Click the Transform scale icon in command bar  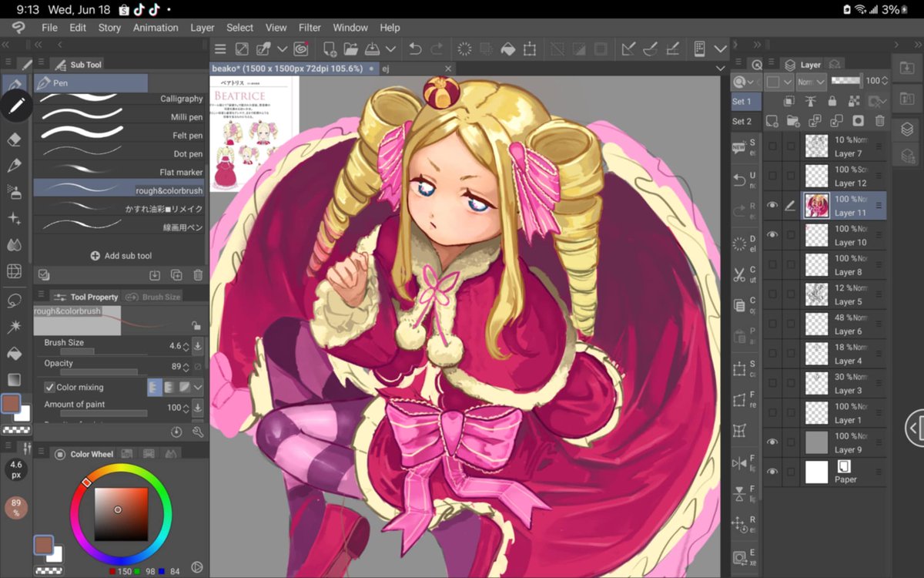(x=530, y=49)
